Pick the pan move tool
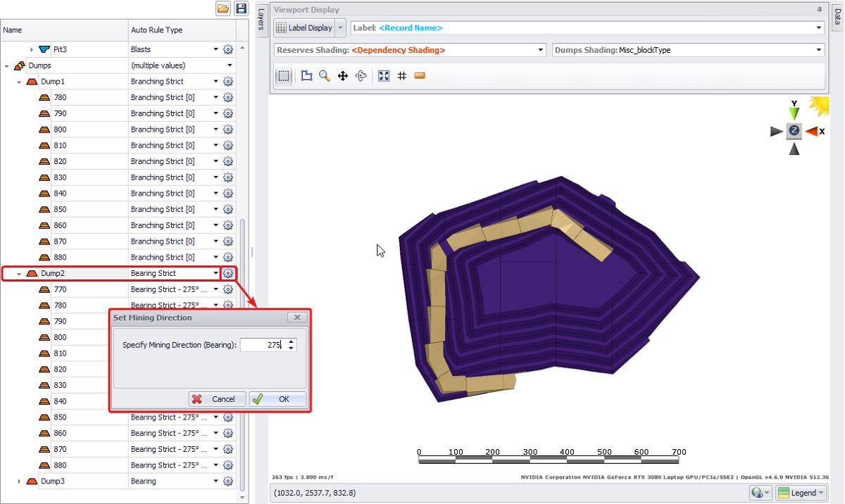This screenshot has height=504, width=845. [343, 76]
